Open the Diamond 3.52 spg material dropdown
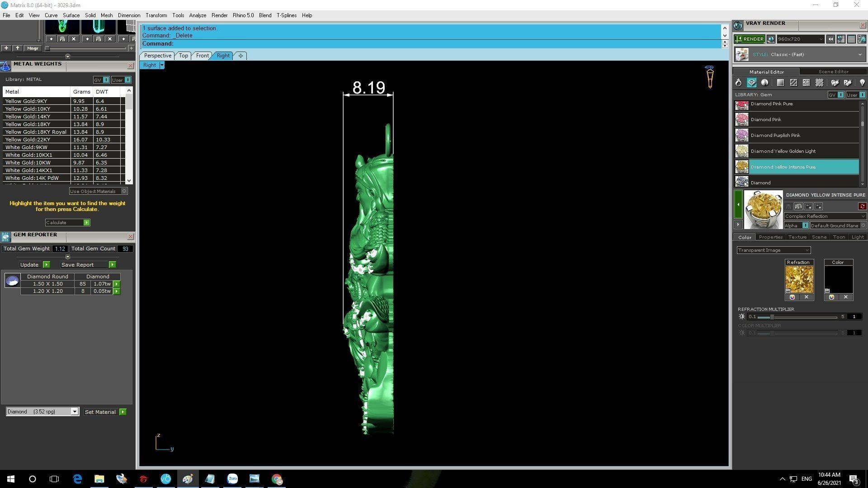Image resolution: width=868 pixels, height=488 pixels. point(75,412)
